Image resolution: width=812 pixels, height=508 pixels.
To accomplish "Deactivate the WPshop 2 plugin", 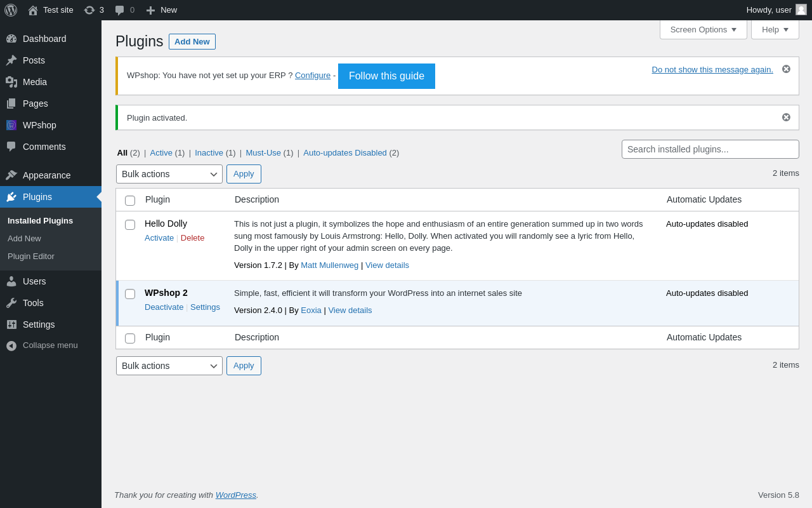I will [x=164, y=307].
